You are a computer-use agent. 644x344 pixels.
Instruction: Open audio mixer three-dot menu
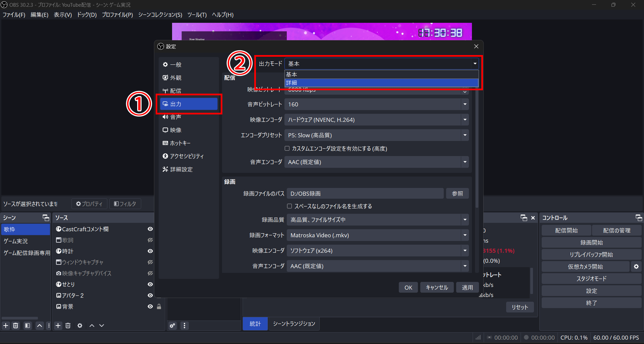pyautogui.click(x=184, y=326)
